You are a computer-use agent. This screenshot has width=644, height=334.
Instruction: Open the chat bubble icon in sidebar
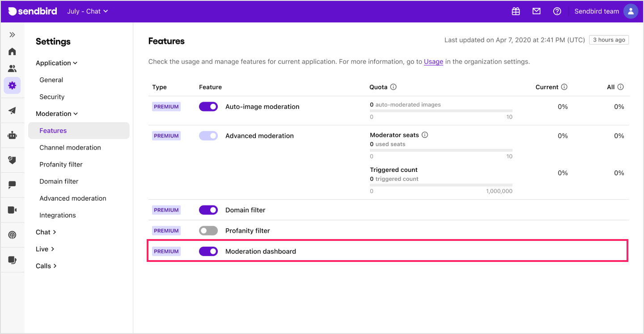tap(12, 184)
